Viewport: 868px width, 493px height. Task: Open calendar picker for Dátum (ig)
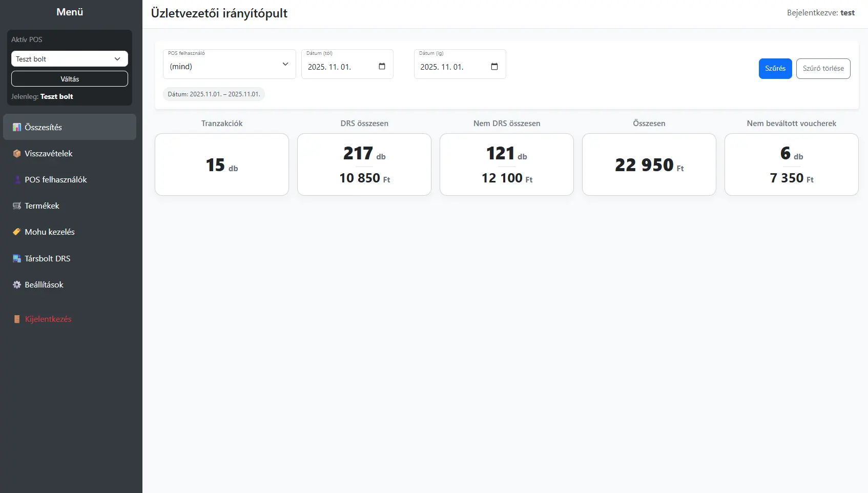494,67
